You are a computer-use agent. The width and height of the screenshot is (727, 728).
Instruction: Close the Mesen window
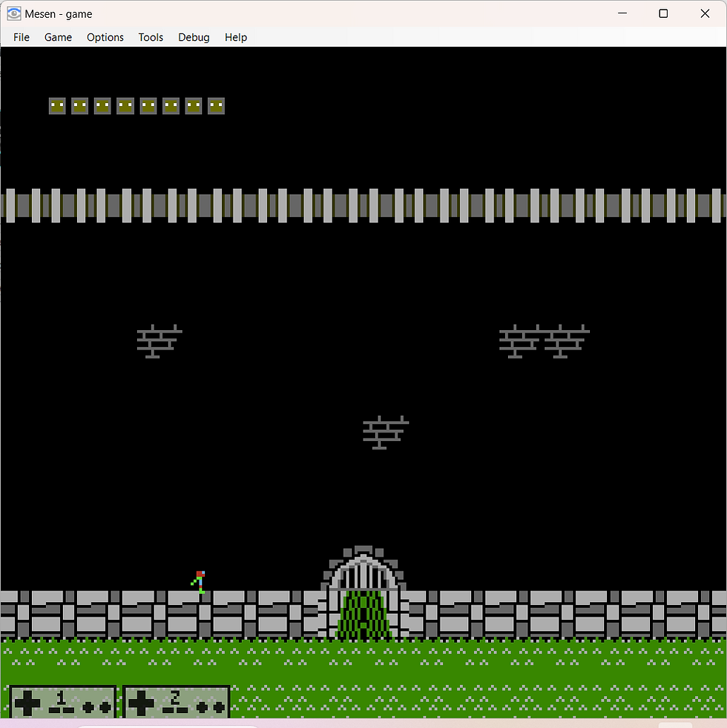click(705, 13)
